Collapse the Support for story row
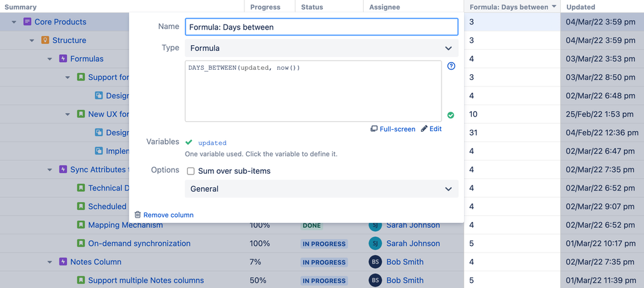 click(68, 77)
